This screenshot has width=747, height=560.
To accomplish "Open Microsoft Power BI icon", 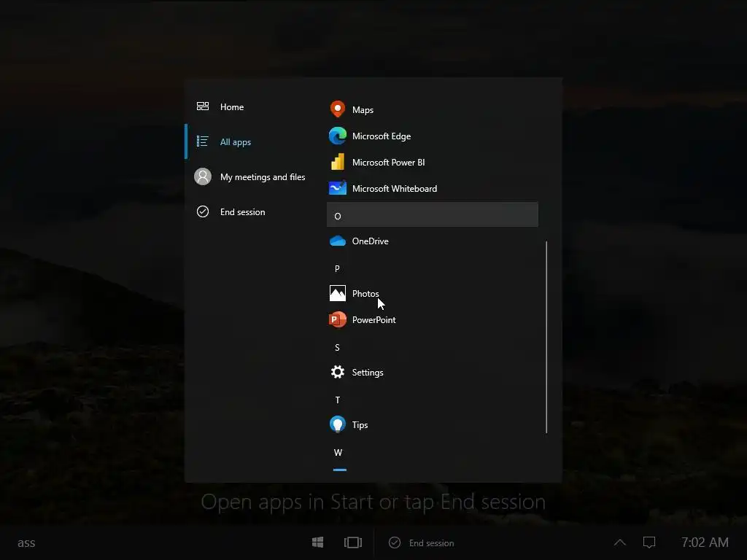I will click(338, 162).
